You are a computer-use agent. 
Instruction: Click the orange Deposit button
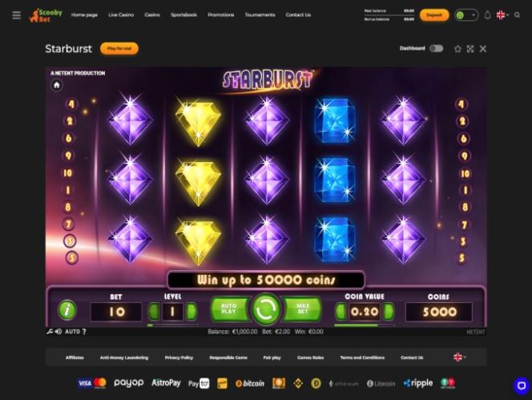click(434, 15)
